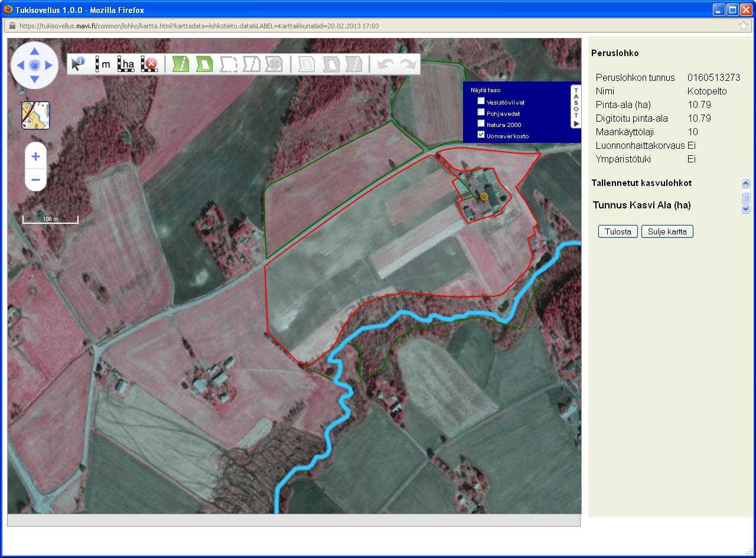This screenshot has width=756, height=558.
Task: Activate the area measure tool (ha)
Action: pyautogui.click(x=126, y=64)
